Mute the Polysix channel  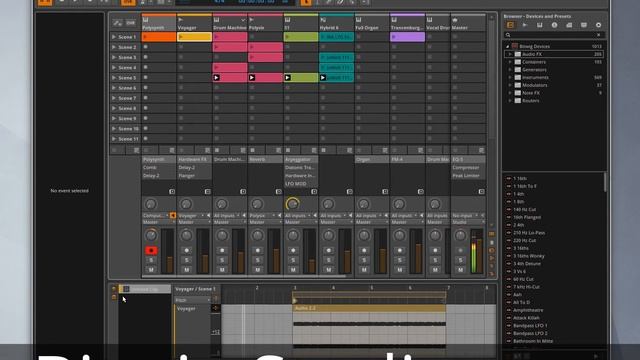[x=258, y=270]
